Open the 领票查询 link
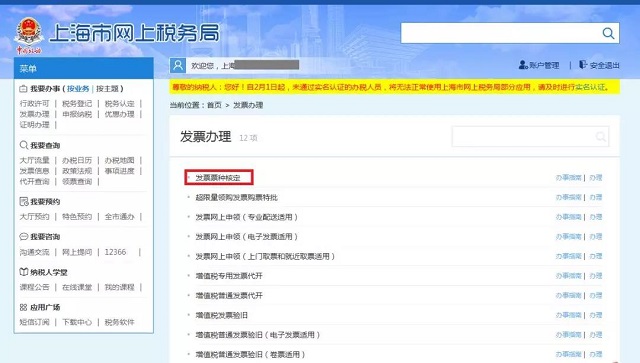This screenshot has width=640, height=363. pos(77,181)
